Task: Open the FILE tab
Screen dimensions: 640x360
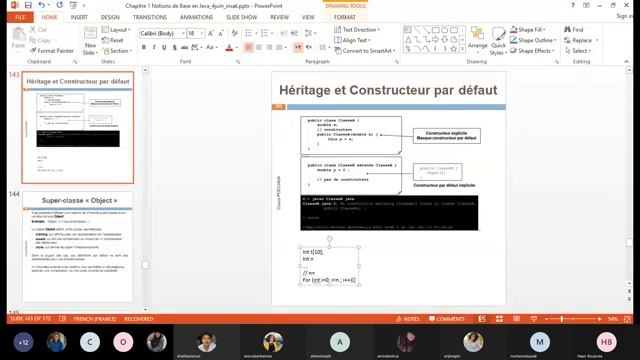Action: tap(20, 17)
